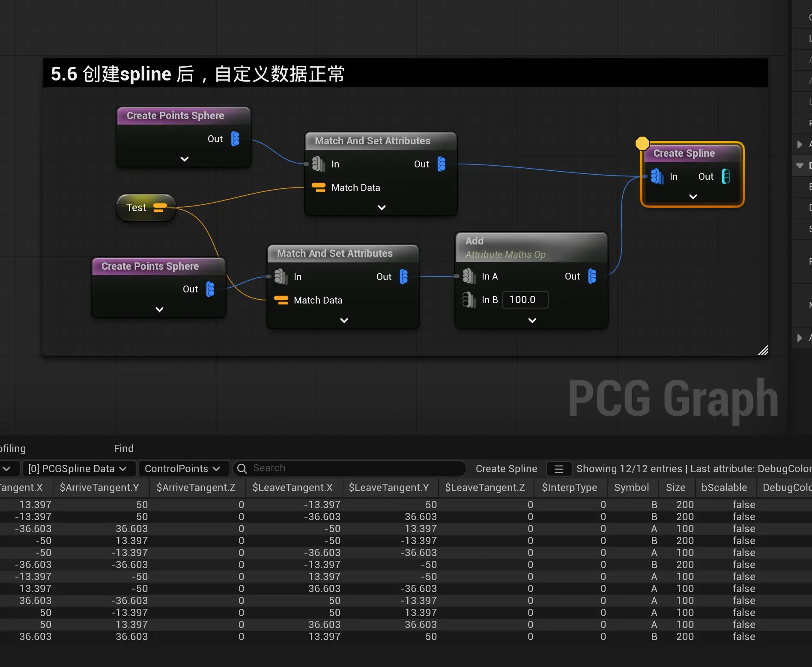
Task: Click Match Data pin on upper Match node
Action: pyautogui.click(x=318, y=188)
